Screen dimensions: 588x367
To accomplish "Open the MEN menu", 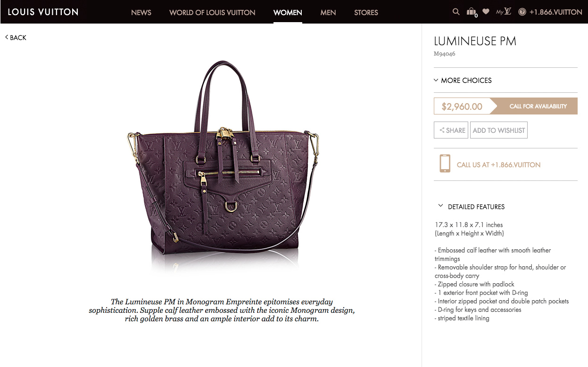I will [x=328, y=13].
